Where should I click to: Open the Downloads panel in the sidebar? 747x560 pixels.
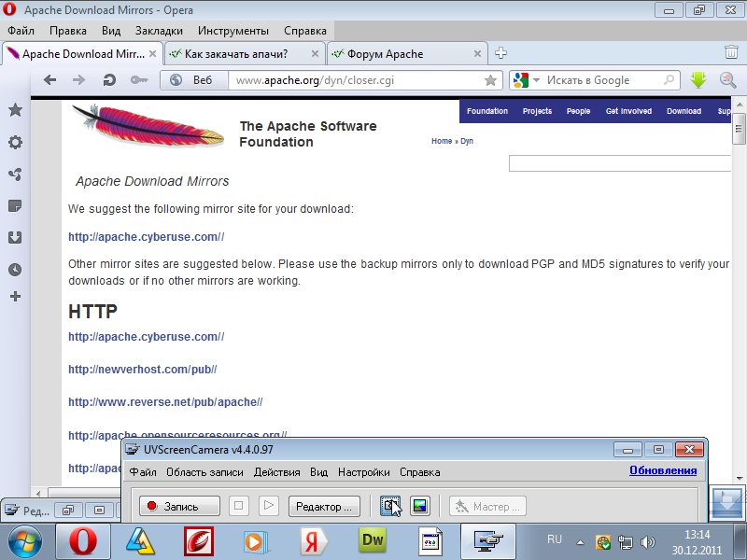pos(15,237)
